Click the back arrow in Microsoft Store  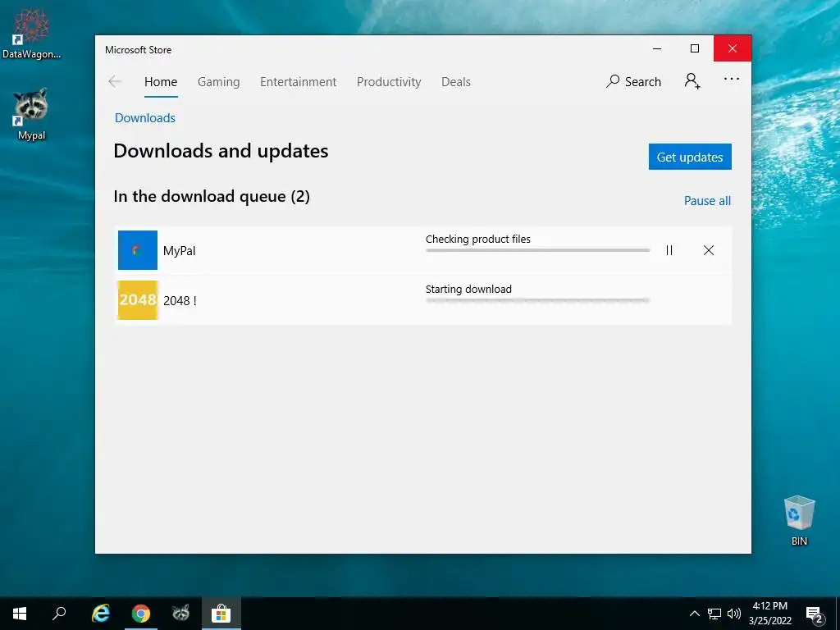(x=115, y=81)
